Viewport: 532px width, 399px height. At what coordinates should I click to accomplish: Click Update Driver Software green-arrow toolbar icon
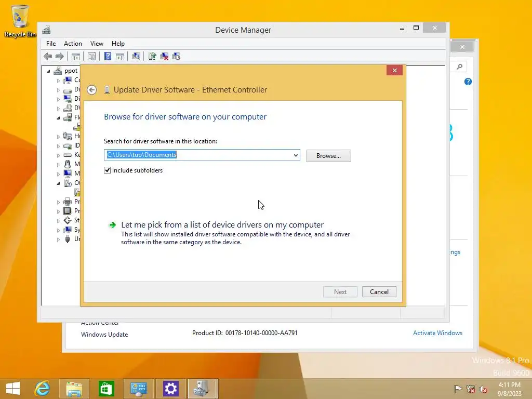pos(152,56)
